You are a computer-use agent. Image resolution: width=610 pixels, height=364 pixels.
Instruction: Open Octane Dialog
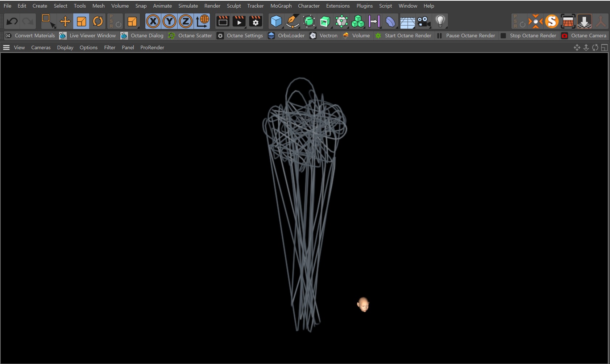coord(142,35)
